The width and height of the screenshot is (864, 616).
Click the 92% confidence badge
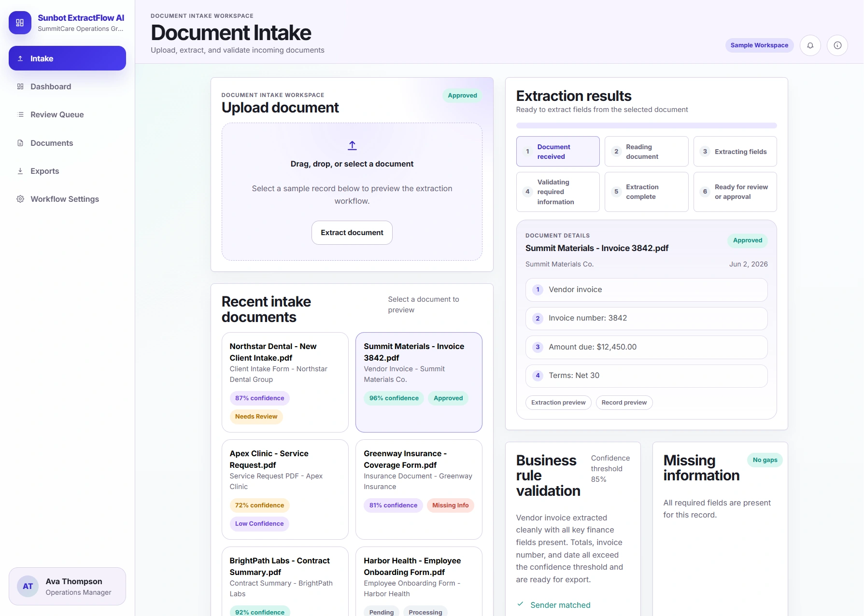tap(260, 611)
